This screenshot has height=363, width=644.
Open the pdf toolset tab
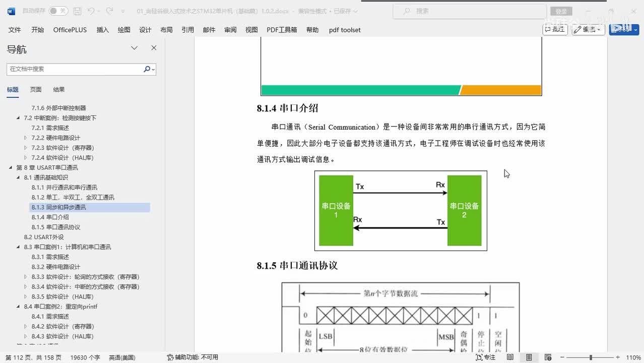pyautogui.click(x=345, y=30)
